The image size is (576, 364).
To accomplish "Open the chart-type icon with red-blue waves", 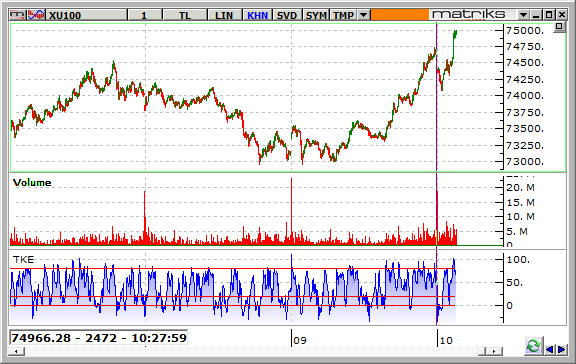I will (x=36, y=15).
